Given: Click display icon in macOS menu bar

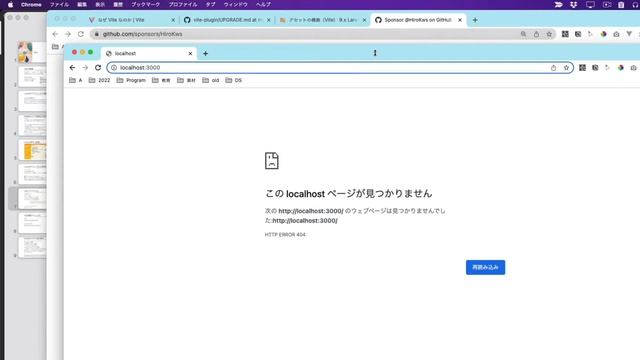Looking at the screenshot, I should click(x=590, y=4).
